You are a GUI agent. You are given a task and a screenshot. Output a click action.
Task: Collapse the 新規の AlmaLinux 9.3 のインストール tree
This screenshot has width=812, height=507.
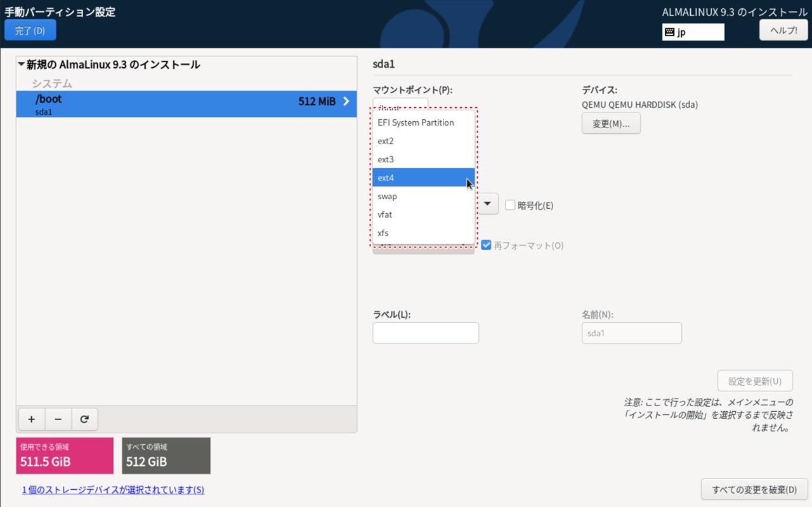[x=22, y=65]
